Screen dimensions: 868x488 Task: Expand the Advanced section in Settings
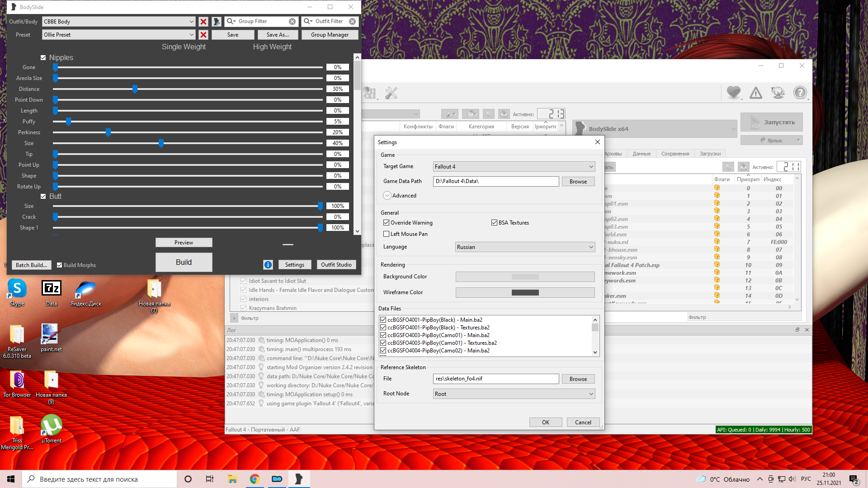[387, 196]
